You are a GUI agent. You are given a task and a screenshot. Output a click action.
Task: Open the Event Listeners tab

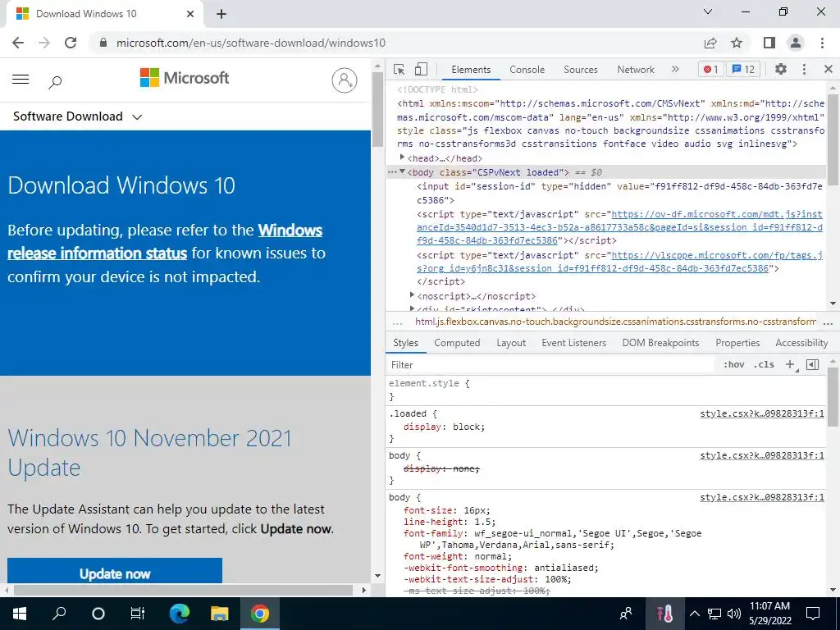tap(573, 343)
